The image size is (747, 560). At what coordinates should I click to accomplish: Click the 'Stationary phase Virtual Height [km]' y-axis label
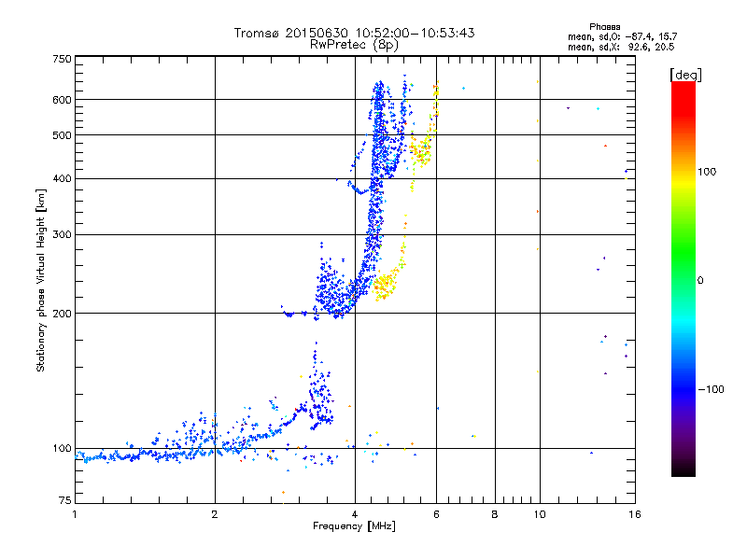[40, 280]
